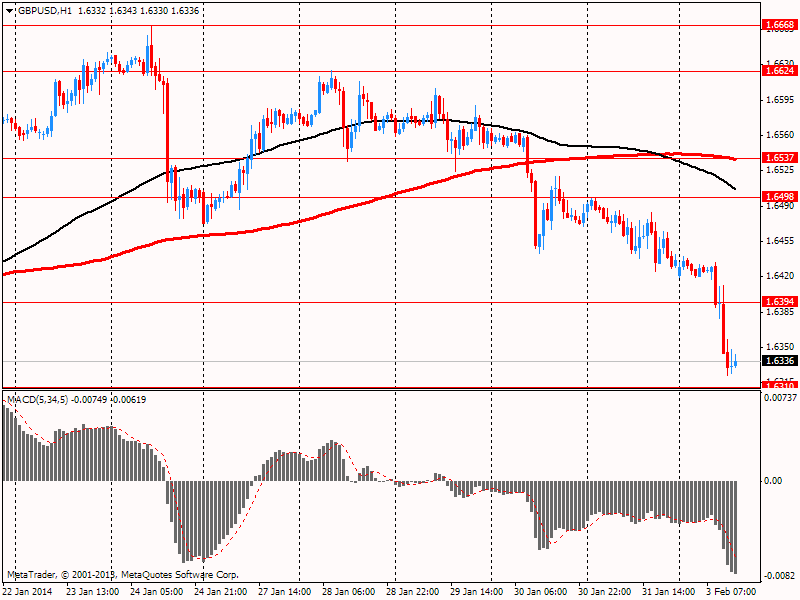Viewport: 800px width, 600px height.
Task: Click the black 1.6336 current price tag
Action: (x=779, y=361)
